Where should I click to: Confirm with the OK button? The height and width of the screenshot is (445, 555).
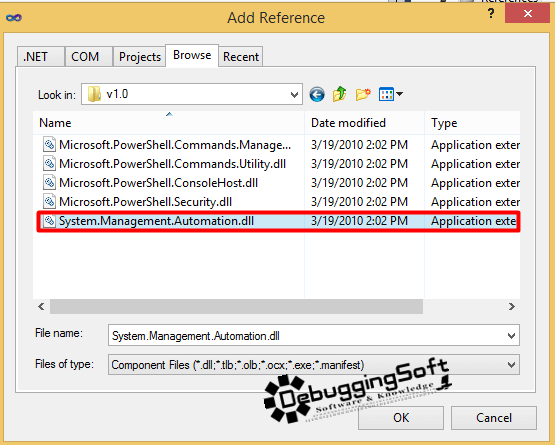click(401, 418)
